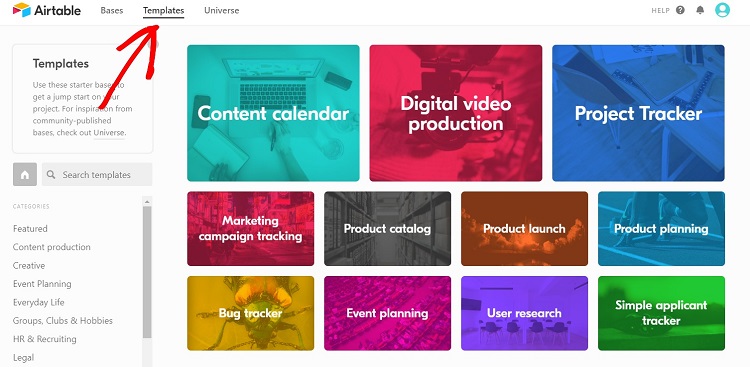This screenshot has width=750, height=367.
Task: Switch to the Universe tab
Action: (x=221, y=10)
